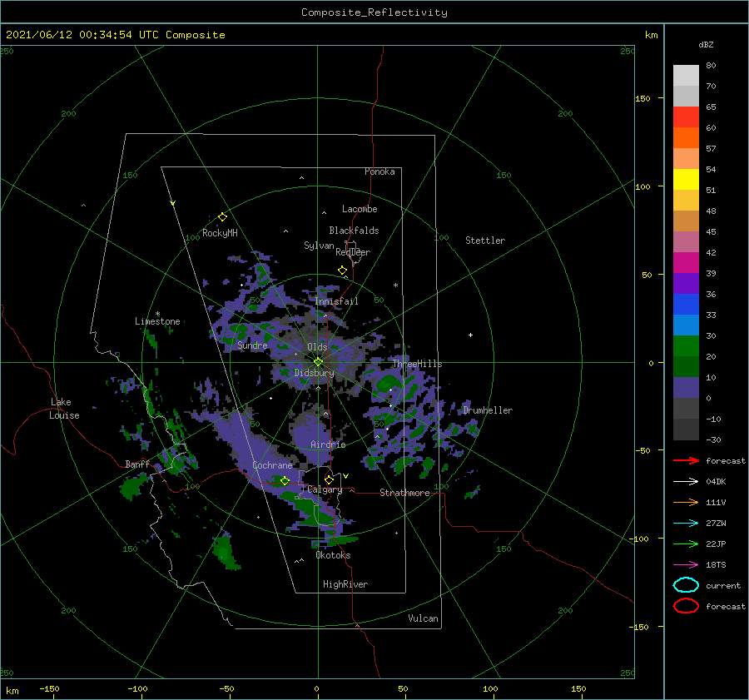Screen dimensions: 749x700
Task: Click the white 04DK arrow legend icon
Action: pyautogui.click(x=686, y=481)
